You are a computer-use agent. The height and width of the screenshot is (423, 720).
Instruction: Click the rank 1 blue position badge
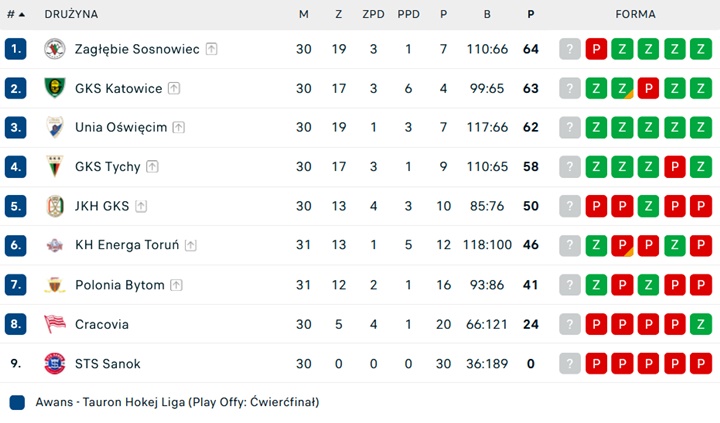click(15, 49)
